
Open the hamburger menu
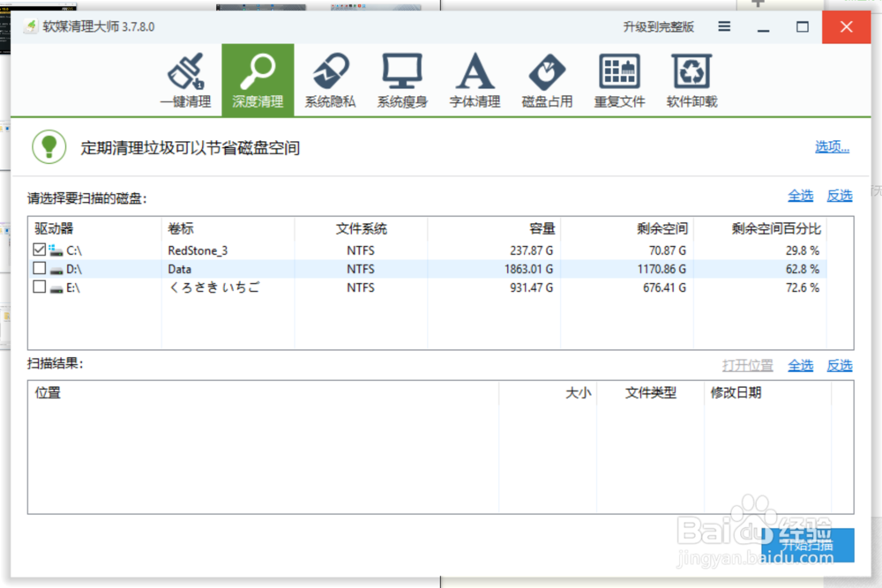(x=723, y=26)
